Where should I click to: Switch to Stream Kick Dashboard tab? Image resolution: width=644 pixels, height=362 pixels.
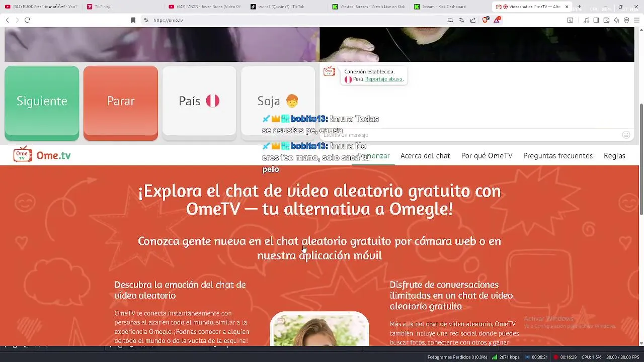[x=450, y=7]
